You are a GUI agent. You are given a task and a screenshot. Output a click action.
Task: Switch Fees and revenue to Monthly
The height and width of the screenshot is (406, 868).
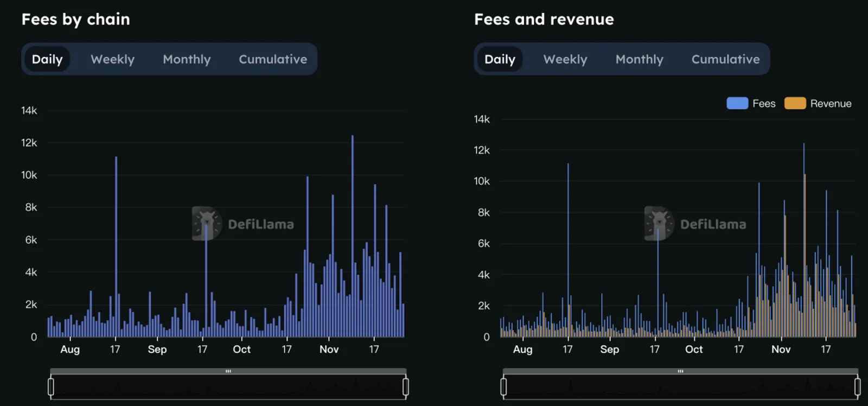[639, 59]
